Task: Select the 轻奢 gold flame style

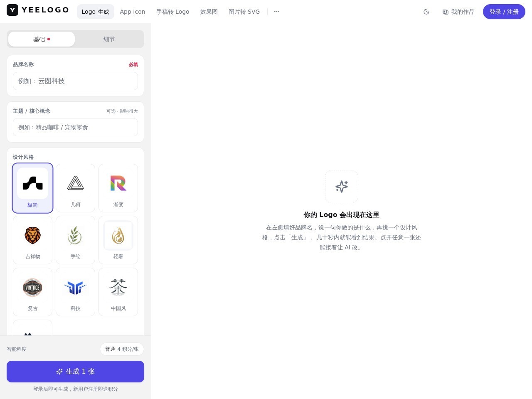Action: coord(118,240)
